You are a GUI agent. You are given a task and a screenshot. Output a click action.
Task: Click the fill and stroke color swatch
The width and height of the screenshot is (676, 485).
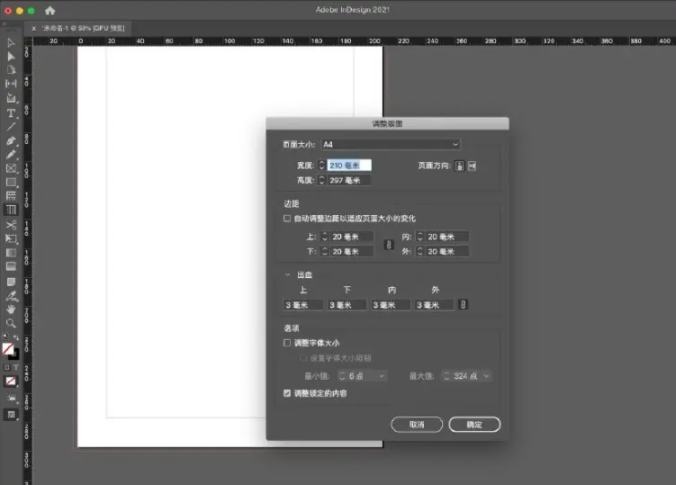click(10, 350)
